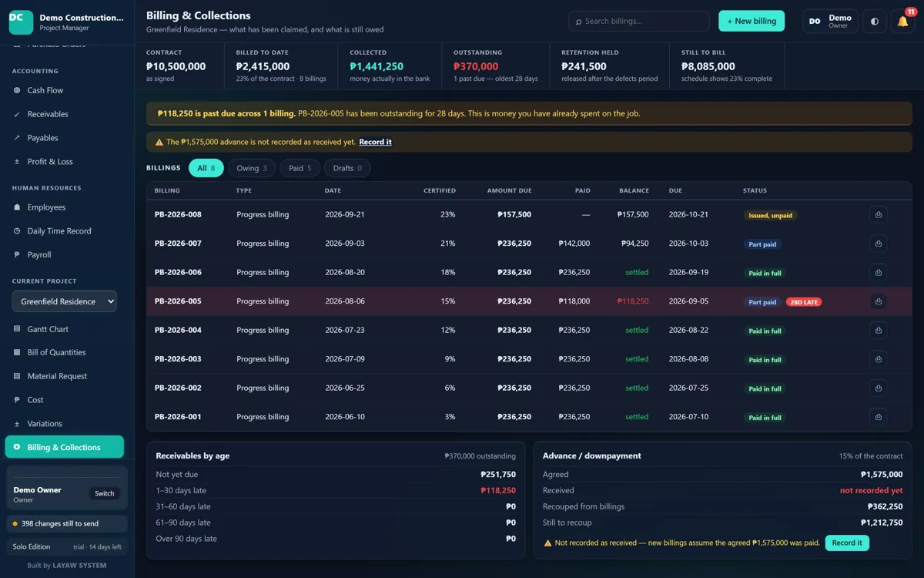Screen dimensions: 924x578
Task: Click the Switch user button
Action: 105,493
